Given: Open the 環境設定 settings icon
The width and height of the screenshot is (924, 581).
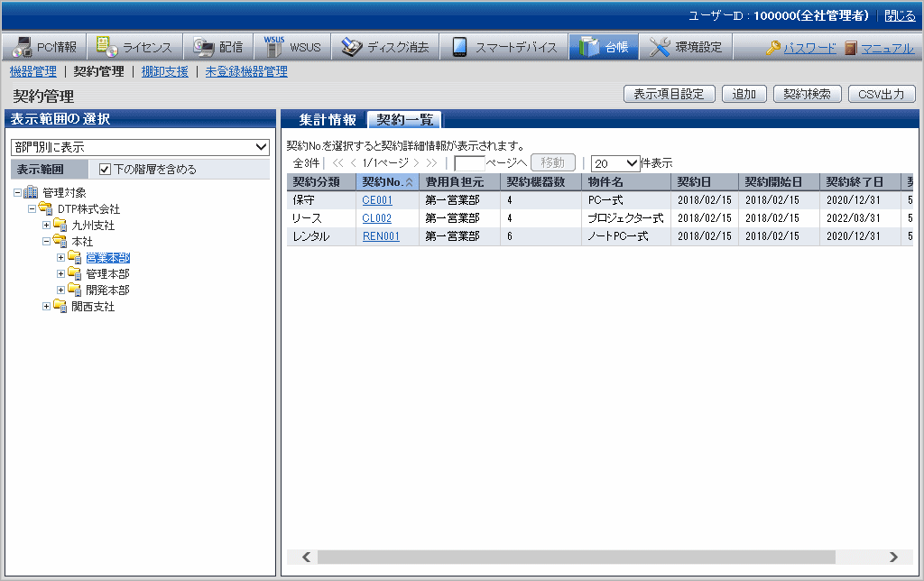Looking at the screenshot, I should coord(660,47).
